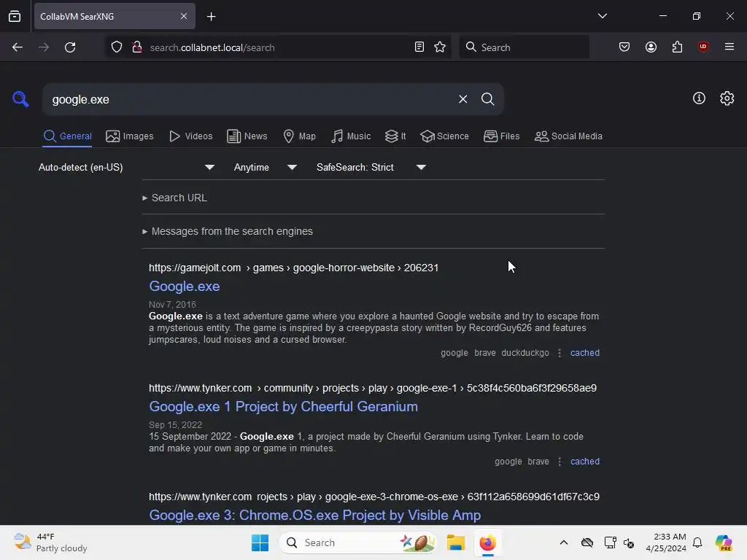
Task: Click the Firefox address bar
Action: tap(279, 47)
